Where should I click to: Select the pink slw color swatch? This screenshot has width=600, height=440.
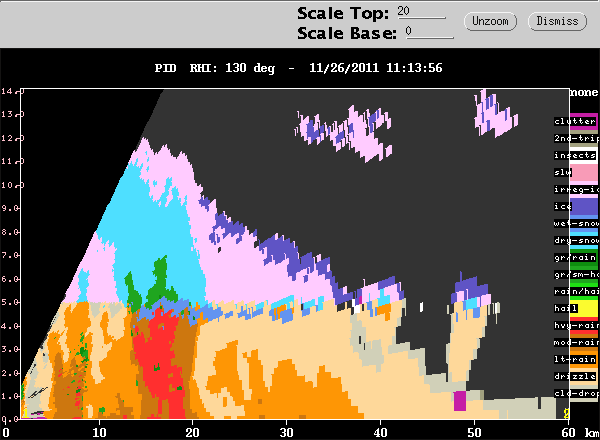[x=584, y=173]
